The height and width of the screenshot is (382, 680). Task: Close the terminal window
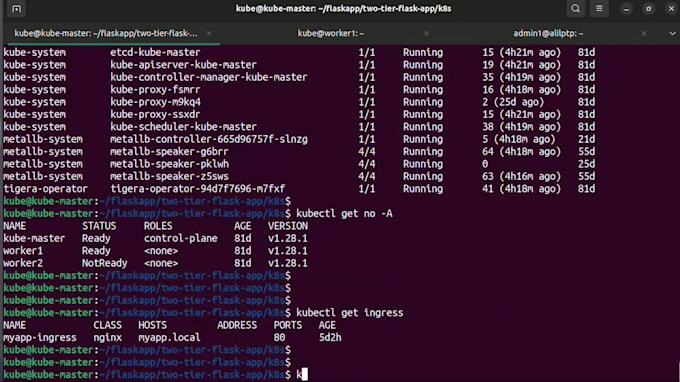point(671,9)
